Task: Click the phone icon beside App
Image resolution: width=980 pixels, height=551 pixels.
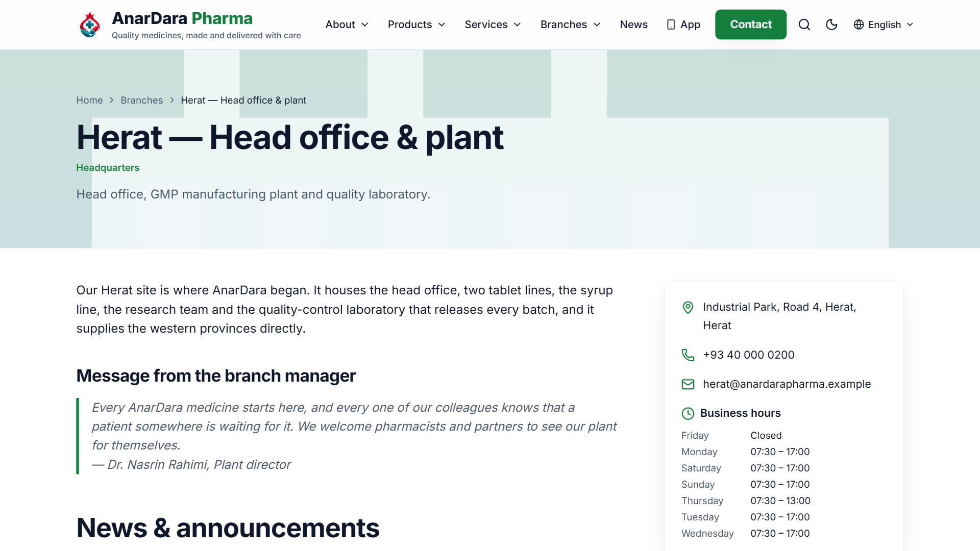Action: point(671,24)
